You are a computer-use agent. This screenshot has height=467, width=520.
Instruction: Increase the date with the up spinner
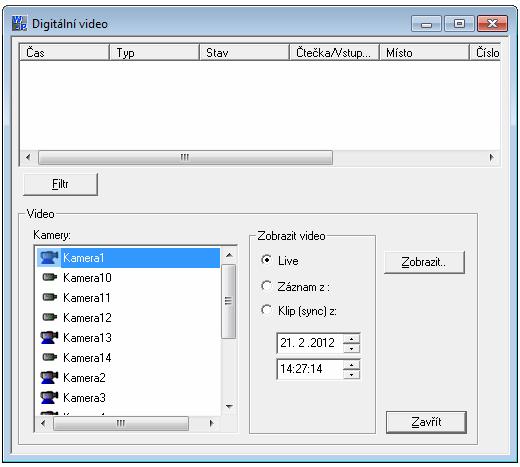tap(351, 339)
